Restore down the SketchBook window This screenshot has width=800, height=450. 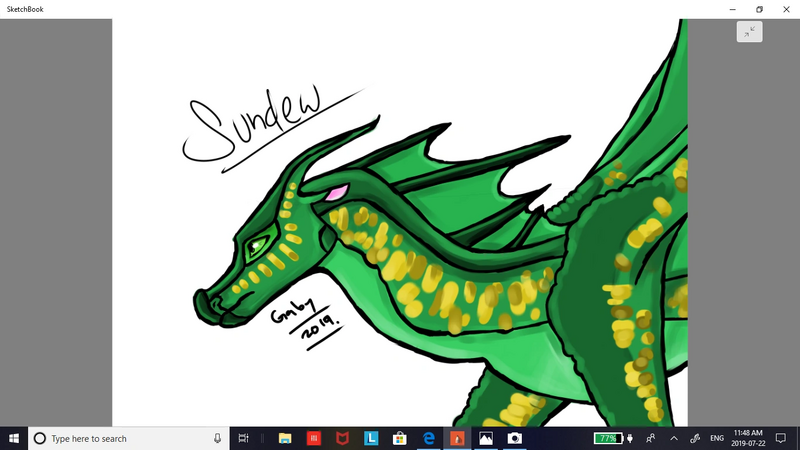point(759,9)
